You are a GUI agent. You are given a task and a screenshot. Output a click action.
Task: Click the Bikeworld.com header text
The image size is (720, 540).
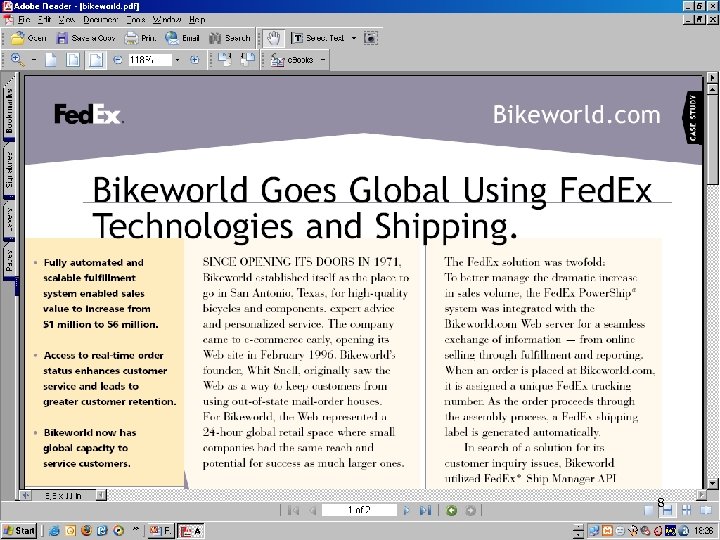pyautogui.click(x=577, y=115)
